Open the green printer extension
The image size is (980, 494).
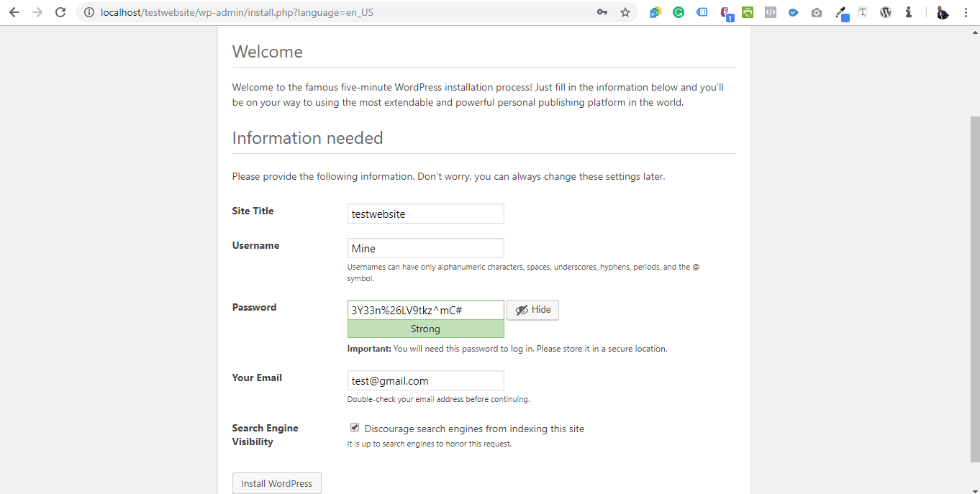[748, 12]
